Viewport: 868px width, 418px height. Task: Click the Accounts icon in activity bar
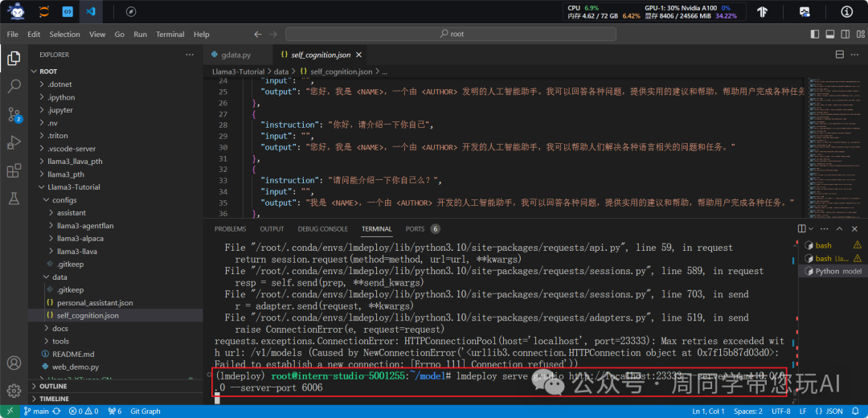[14, 363]
